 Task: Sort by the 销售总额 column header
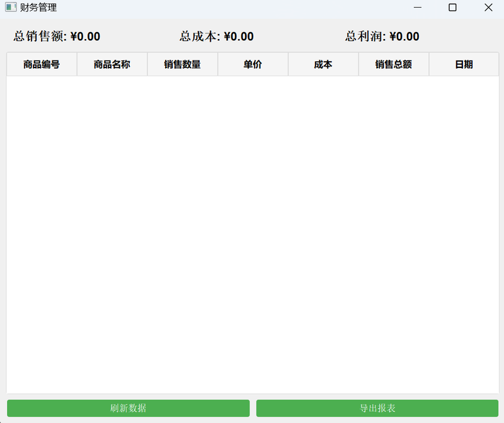[393, 64]
